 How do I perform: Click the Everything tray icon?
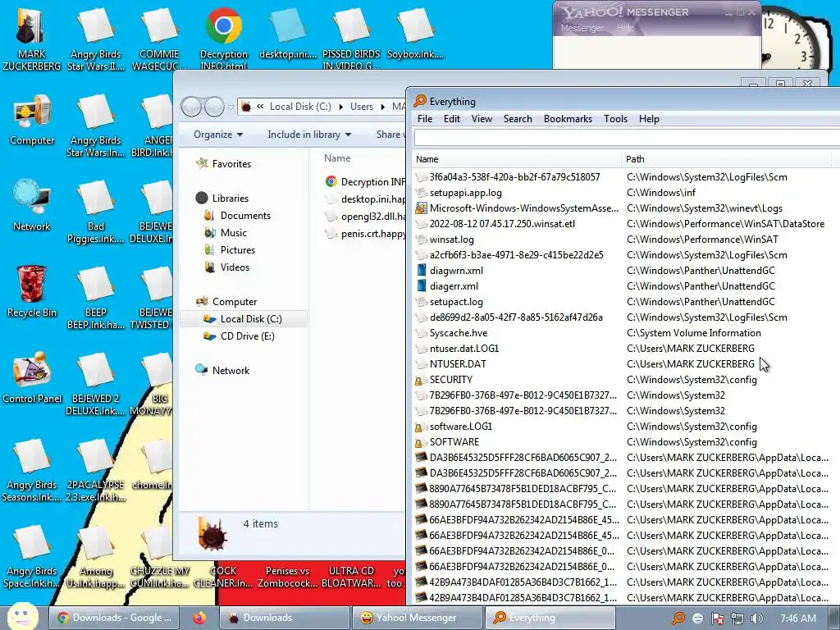(678, 619)
